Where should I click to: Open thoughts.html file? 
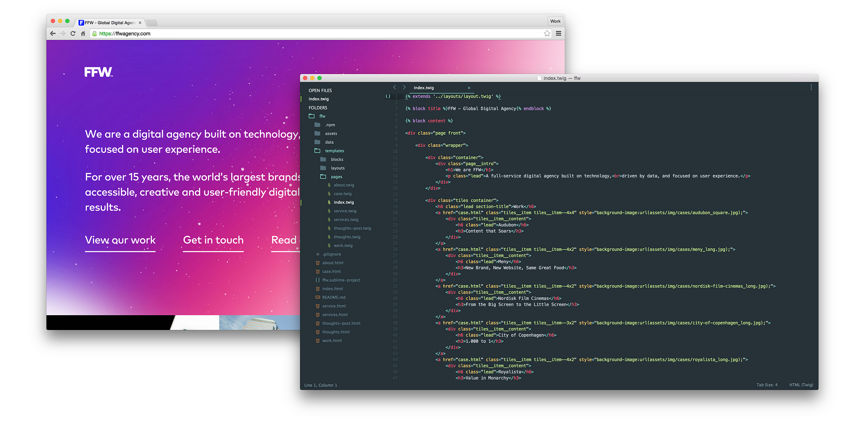(x=336, y=332)
